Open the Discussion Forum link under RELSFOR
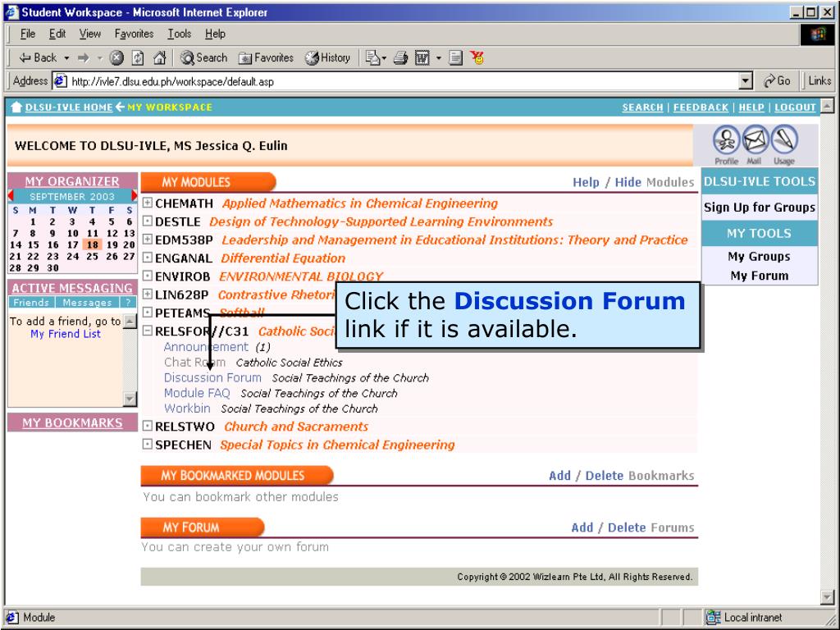This screenshot has width=840, height=630. coord(212,377)
